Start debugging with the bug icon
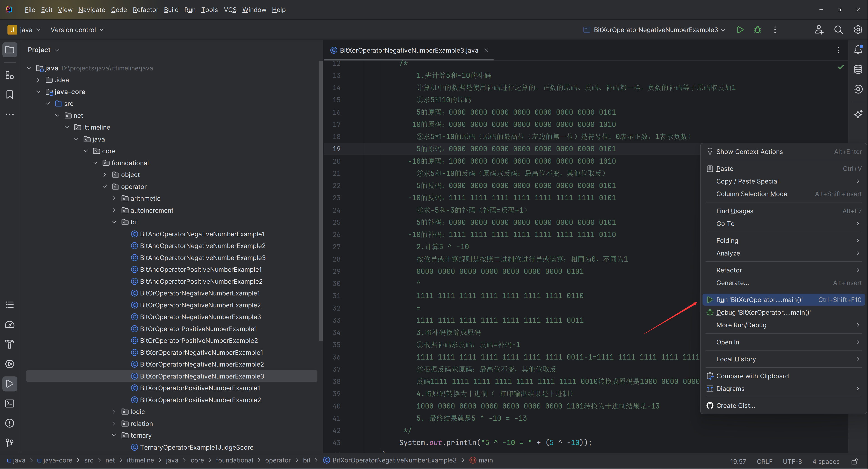 [758, 30]
